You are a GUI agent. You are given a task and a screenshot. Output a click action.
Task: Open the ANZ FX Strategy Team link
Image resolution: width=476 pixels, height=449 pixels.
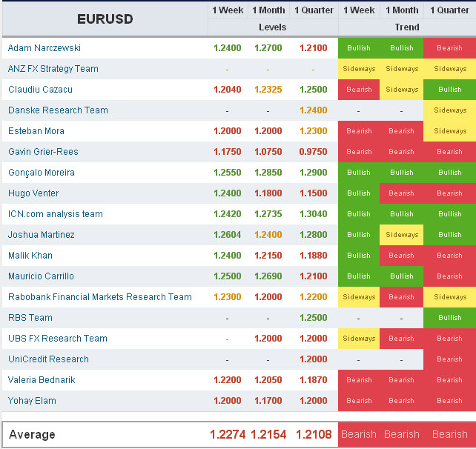53,69
